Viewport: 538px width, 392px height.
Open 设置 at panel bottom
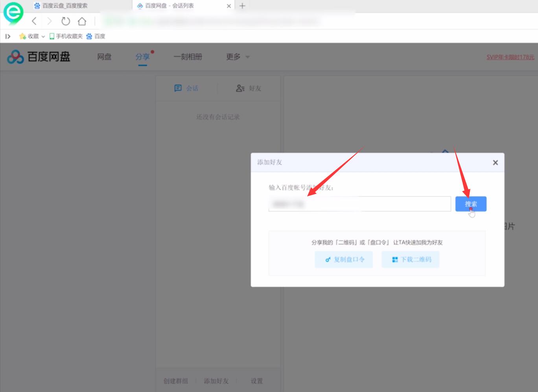point(256,381)
